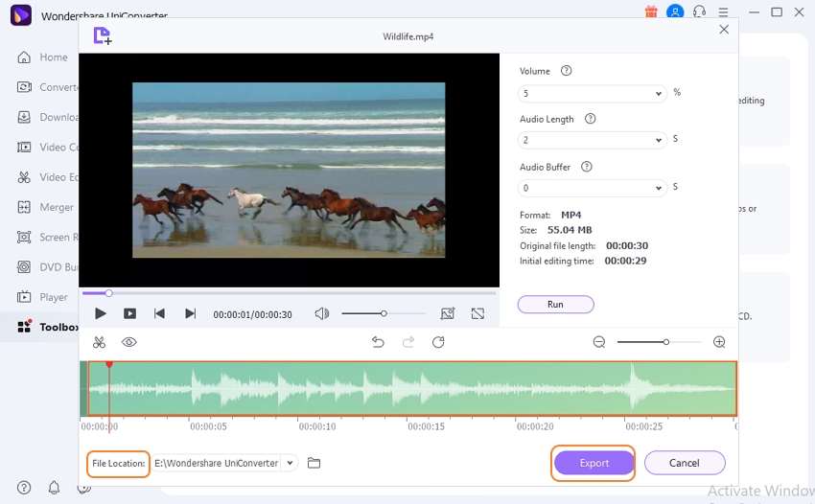Open notifications bell icon
815x504 pixels.
pyautogui.click(x=54, y=488)
